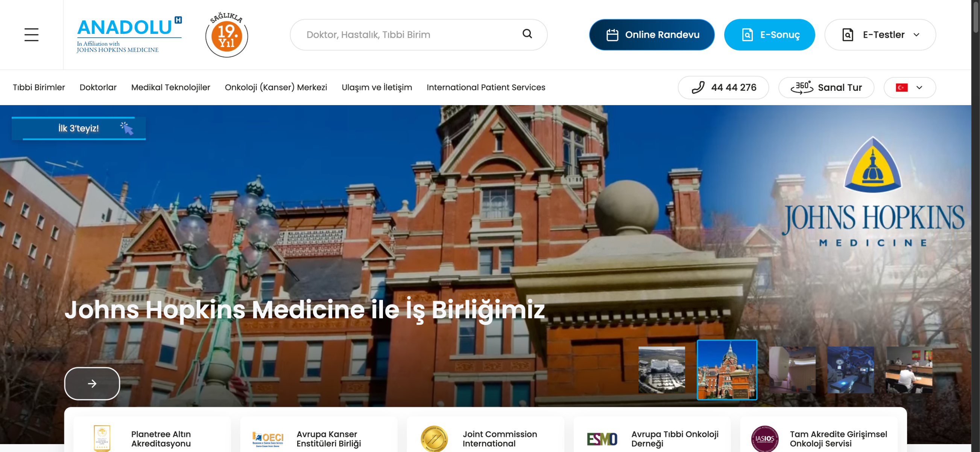Screen dimensions: 980x452
Task: Click the slider arrow button
Action: [92, 383]
